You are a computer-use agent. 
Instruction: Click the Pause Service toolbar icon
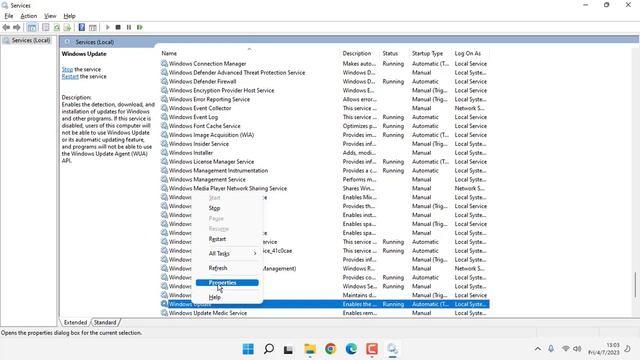tap(129, 27)
